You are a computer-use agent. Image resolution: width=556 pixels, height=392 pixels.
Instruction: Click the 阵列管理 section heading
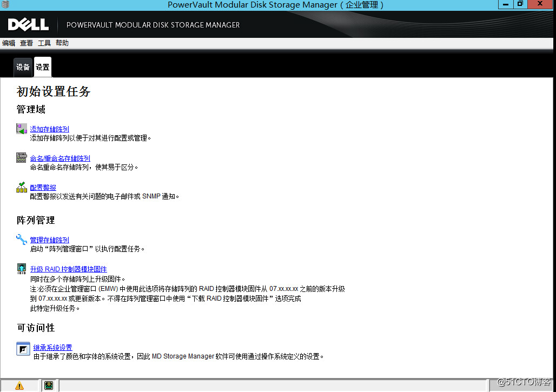(36, 220)
